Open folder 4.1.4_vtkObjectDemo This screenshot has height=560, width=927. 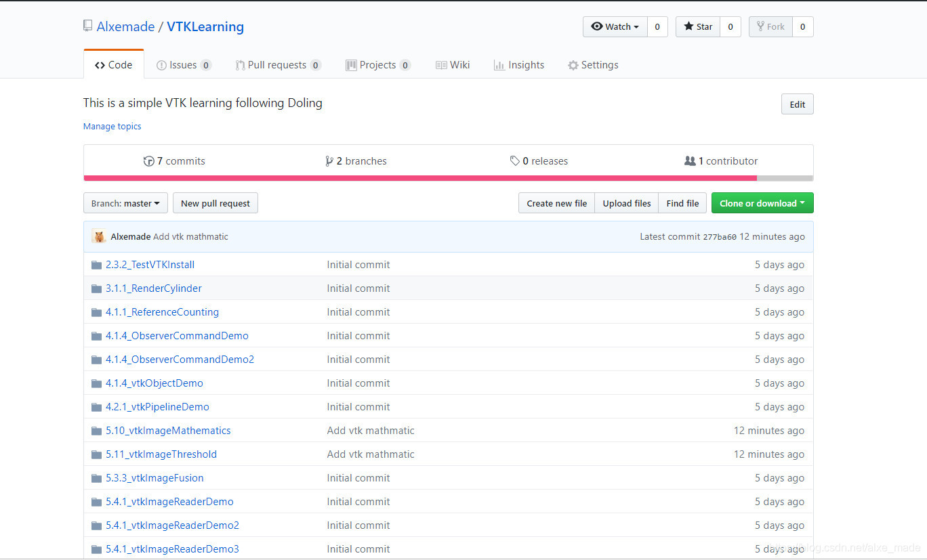tap(154, 383)
